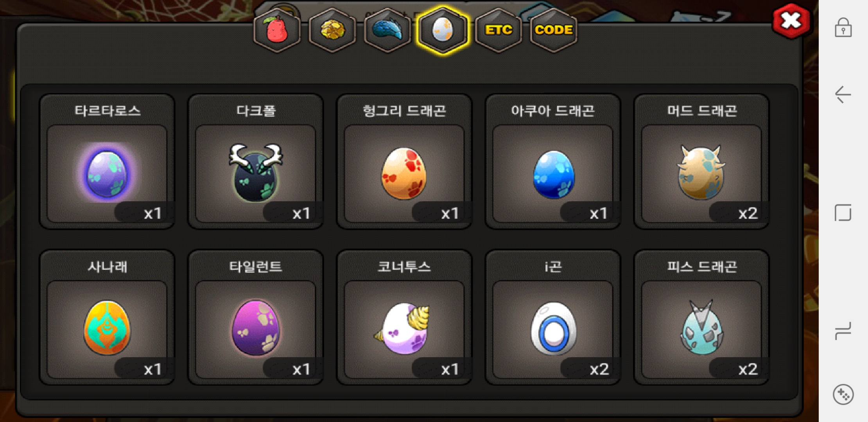Tap the 머드 드래곤 spiked tan egg
This screenshot has width=868, height=422.
coord(701,161)
